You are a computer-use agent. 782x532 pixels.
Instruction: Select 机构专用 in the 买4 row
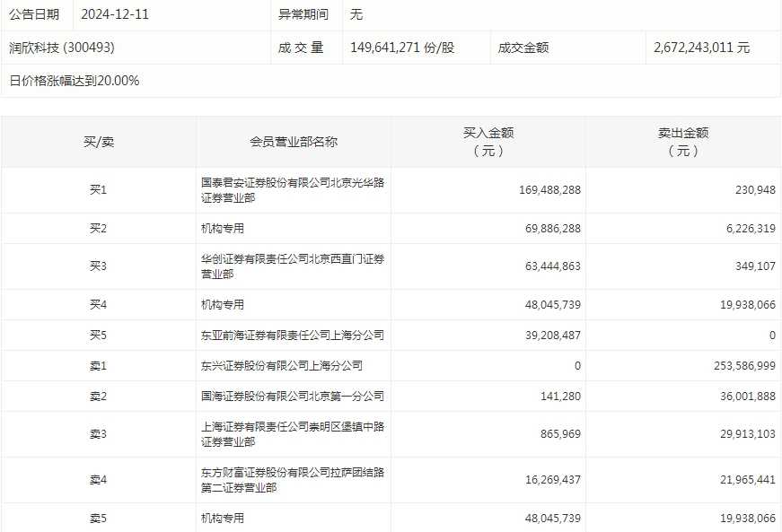tap(223, 304)
